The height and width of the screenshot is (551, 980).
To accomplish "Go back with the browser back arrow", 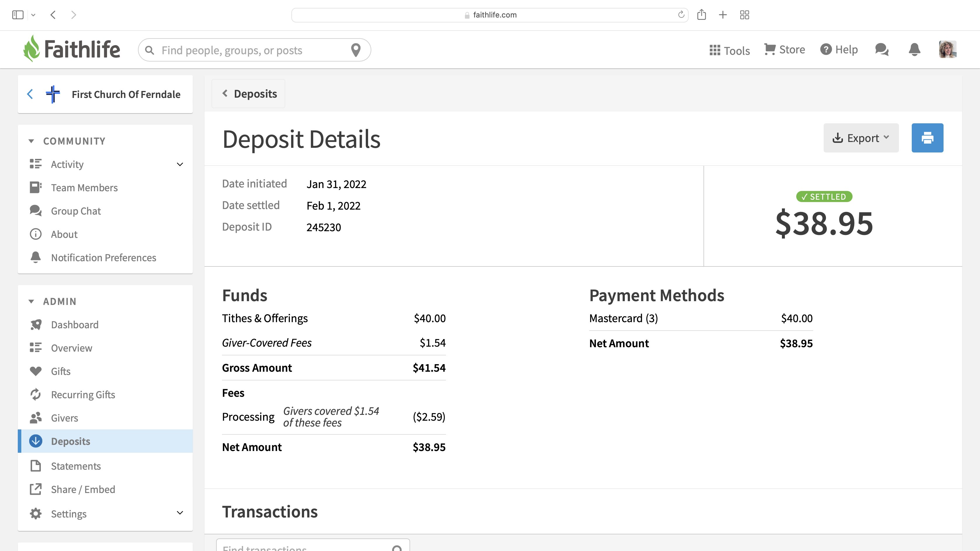I will click(x=53, y=15).
